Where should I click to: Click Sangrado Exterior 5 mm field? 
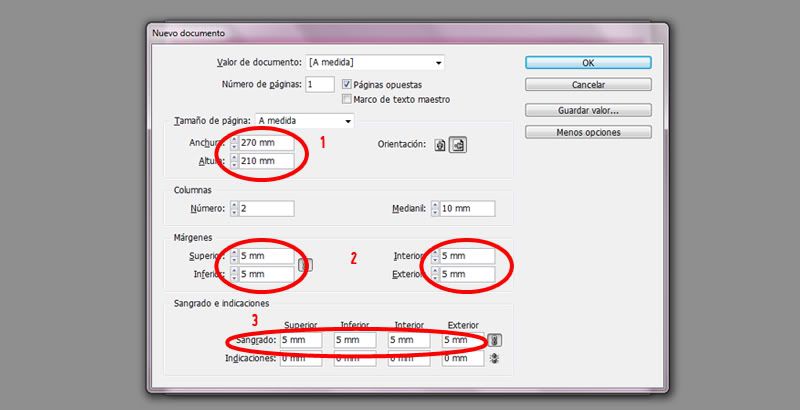click(463, 340)
